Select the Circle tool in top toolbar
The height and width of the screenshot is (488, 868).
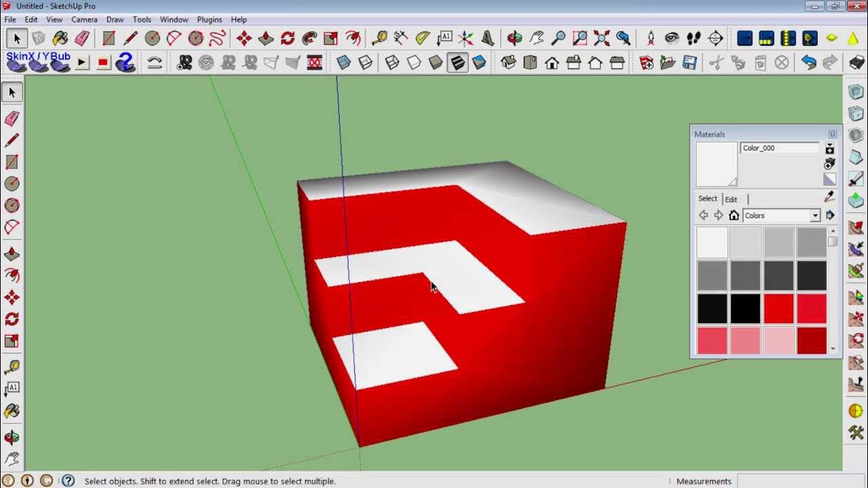(152, 39)
